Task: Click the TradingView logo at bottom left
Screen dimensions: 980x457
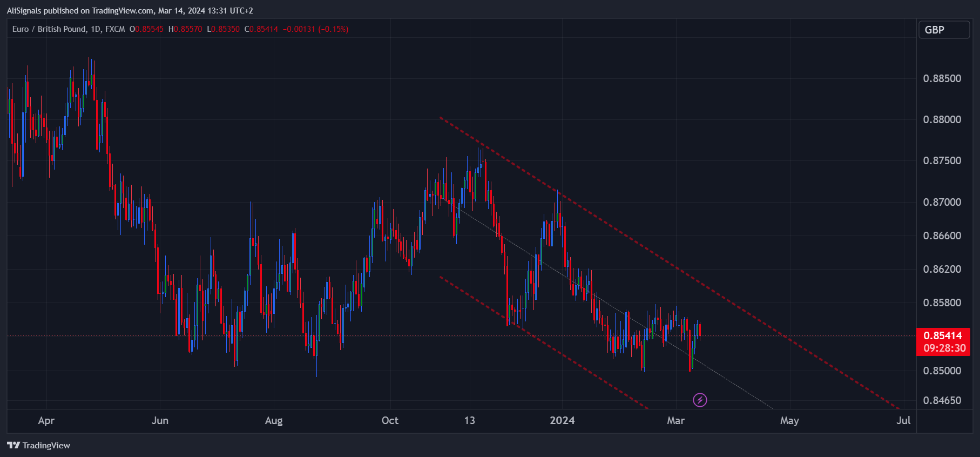Action: pyautogui.click(x=38, y=445)
